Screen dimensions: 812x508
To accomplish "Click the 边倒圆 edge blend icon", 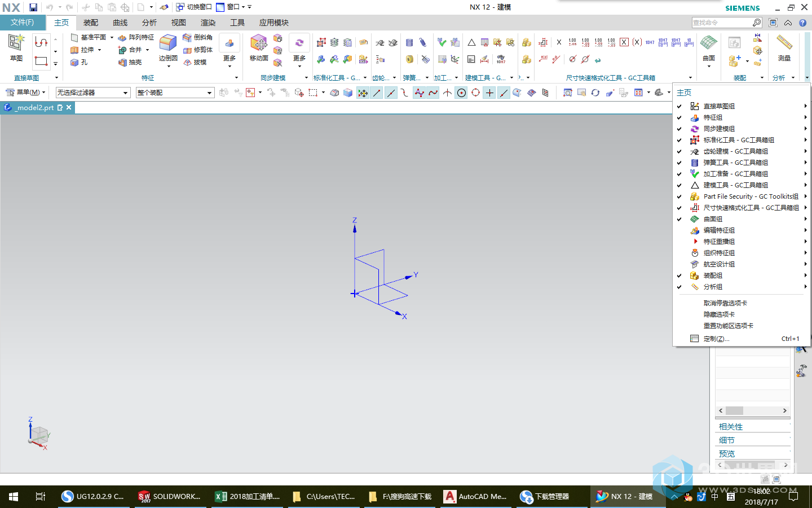I will tap(168, 43).
